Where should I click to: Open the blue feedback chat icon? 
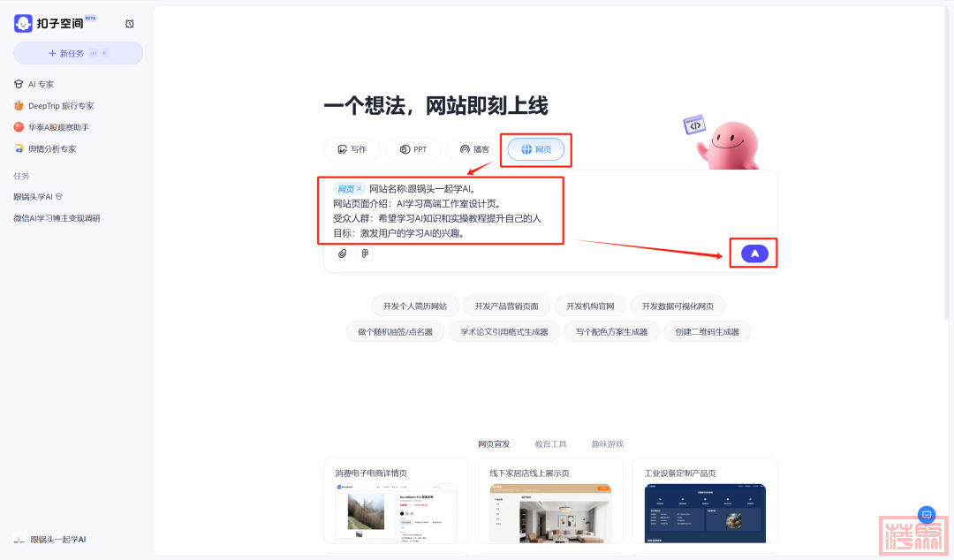pyautogui.click(x=926, y=515)
